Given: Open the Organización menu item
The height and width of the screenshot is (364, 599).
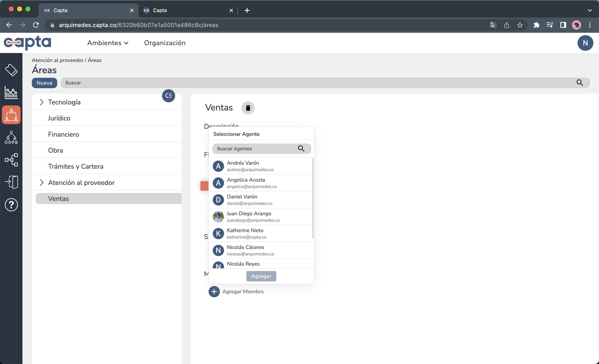Looking at the screenshot, I should coord(165,43).
